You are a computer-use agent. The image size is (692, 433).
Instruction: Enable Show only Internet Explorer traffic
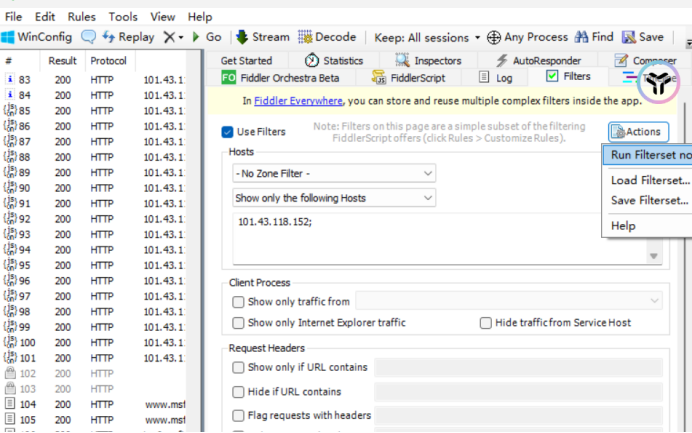pyautogui.click(x=238, y=323)
